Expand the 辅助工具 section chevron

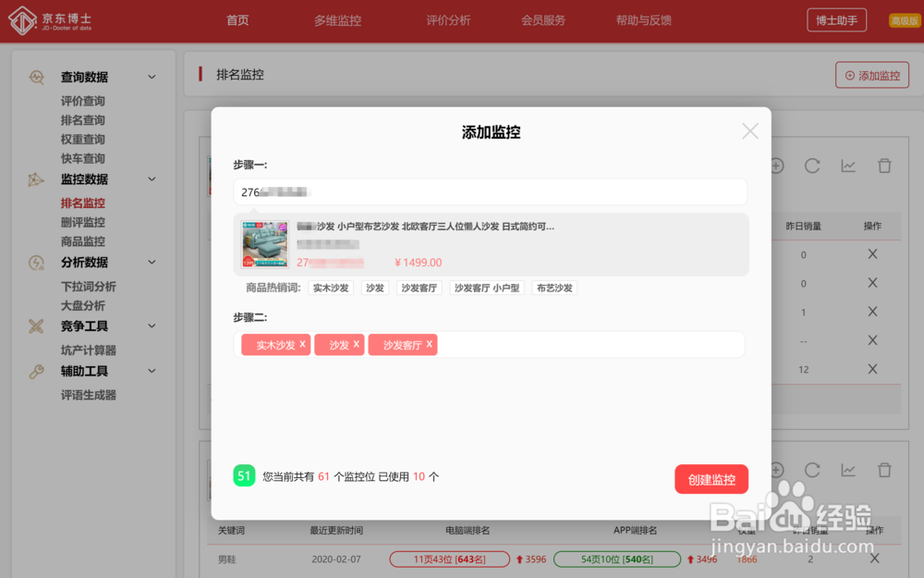(x=152, y=371)
